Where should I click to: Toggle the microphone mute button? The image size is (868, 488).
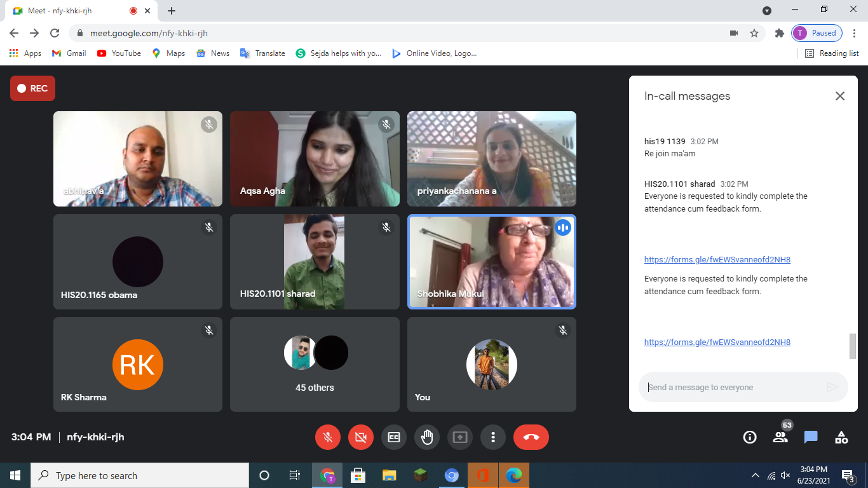328,437
